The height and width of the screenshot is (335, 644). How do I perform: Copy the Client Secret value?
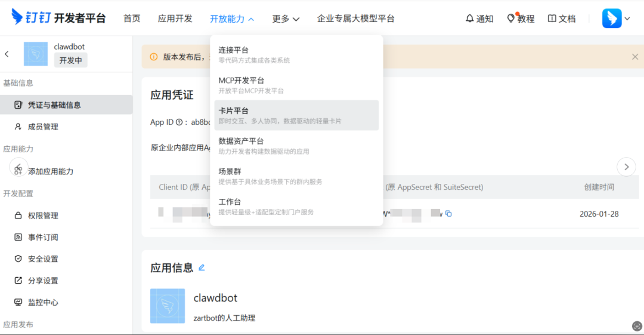click(x=448, y=214)
